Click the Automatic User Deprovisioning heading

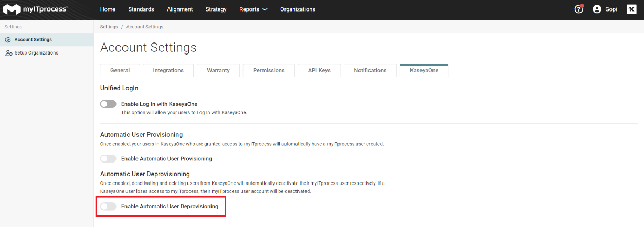pyautogui.click(x=145, y=174)
